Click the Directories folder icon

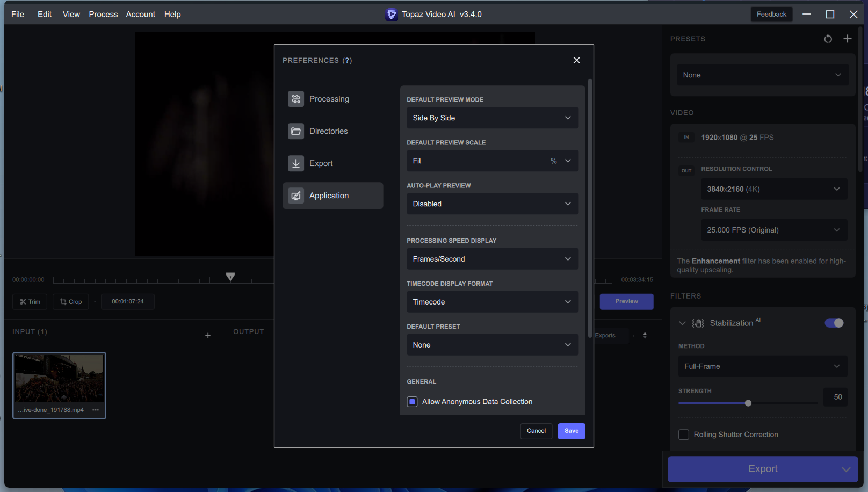[x=296, y=131]
